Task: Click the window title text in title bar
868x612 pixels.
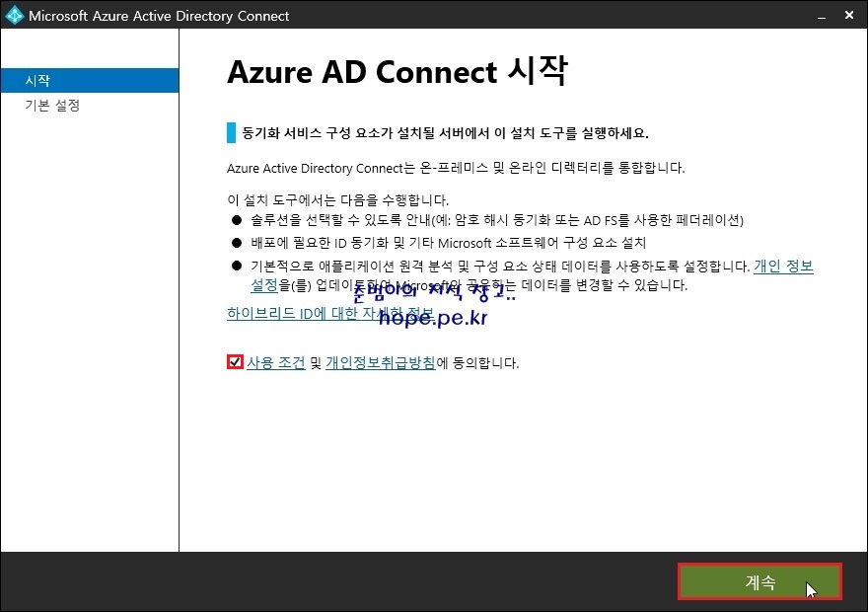Action: click(159, 16)
